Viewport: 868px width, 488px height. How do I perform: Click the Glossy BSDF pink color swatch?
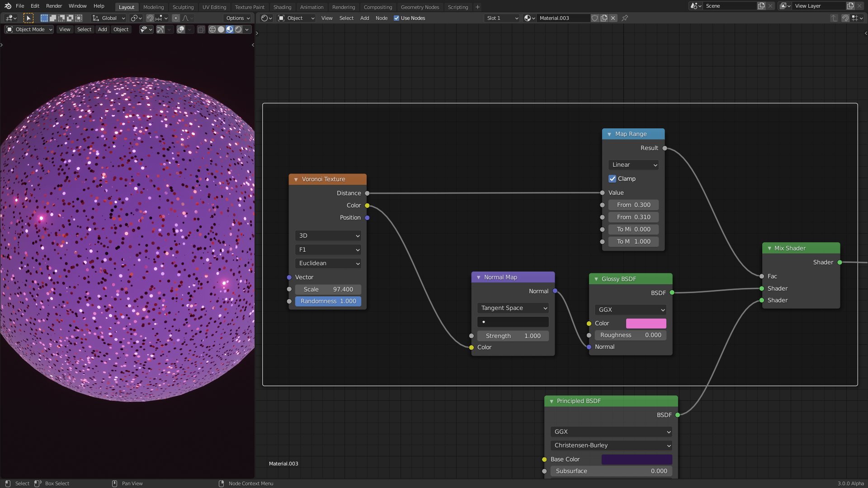coord(646,324)
